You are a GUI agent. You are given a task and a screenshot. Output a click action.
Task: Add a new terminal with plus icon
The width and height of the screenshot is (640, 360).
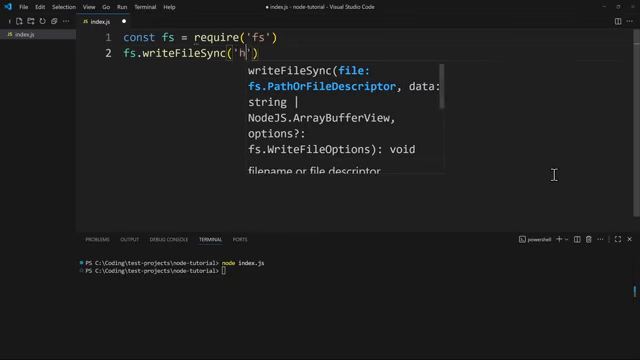click(x=559, y=240)
